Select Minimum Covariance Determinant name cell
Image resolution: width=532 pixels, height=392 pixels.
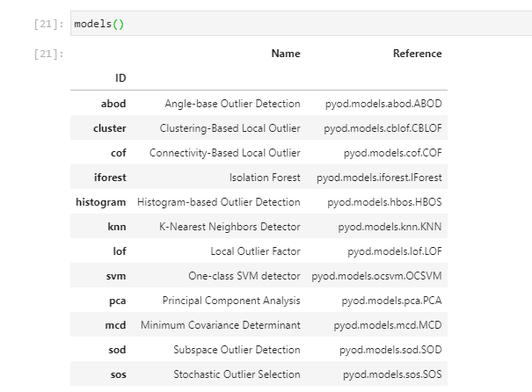(x=220, y=325)
